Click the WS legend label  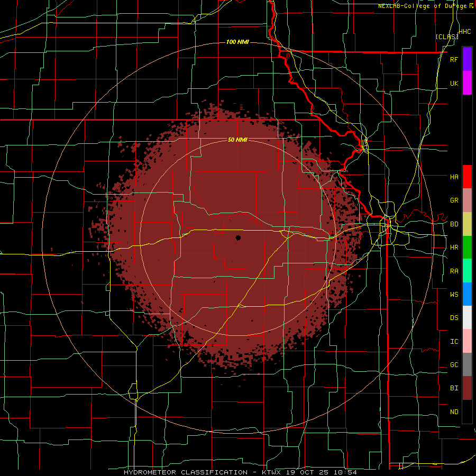tap(454, 294)
